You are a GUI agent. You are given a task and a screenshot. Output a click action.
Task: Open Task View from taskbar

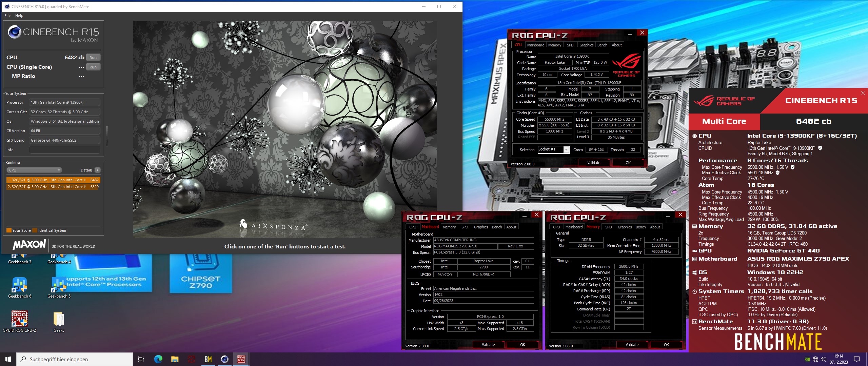point(141,359)
